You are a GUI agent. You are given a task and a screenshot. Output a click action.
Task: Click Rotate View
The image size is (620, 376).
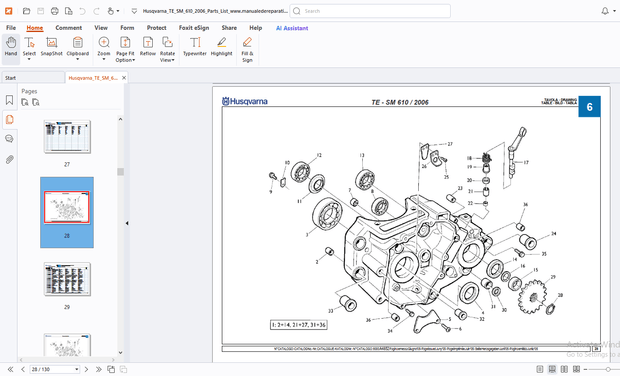pos(167,49)
